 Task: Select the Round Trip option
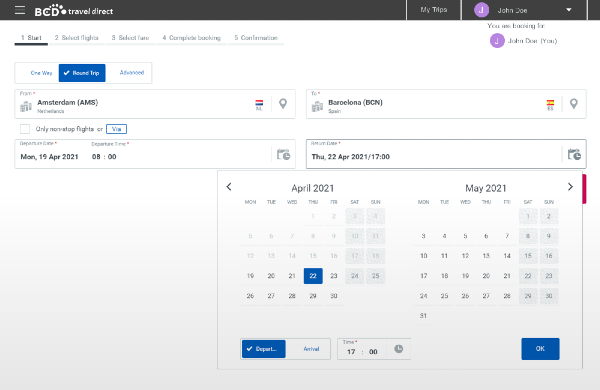point(82,73)
